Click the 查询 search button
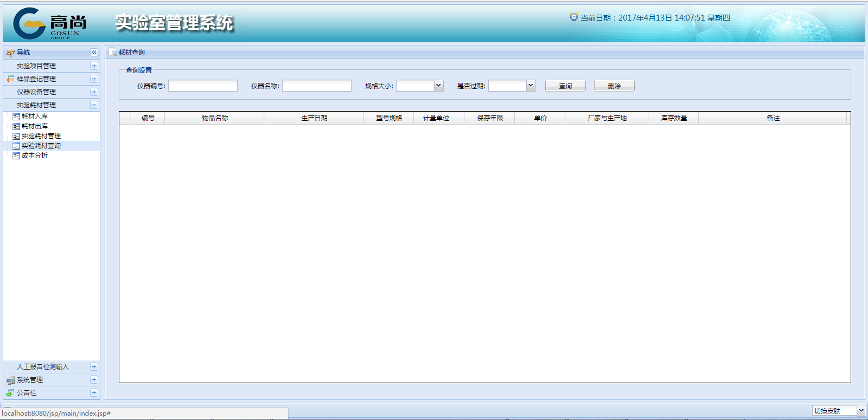Screen dimensions: 868x420 pos(565,86)
